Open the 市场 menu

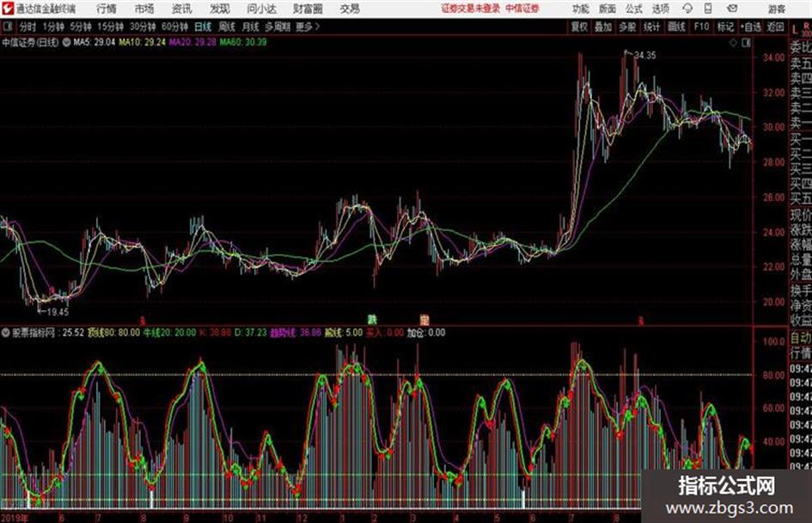coord(144,9)
